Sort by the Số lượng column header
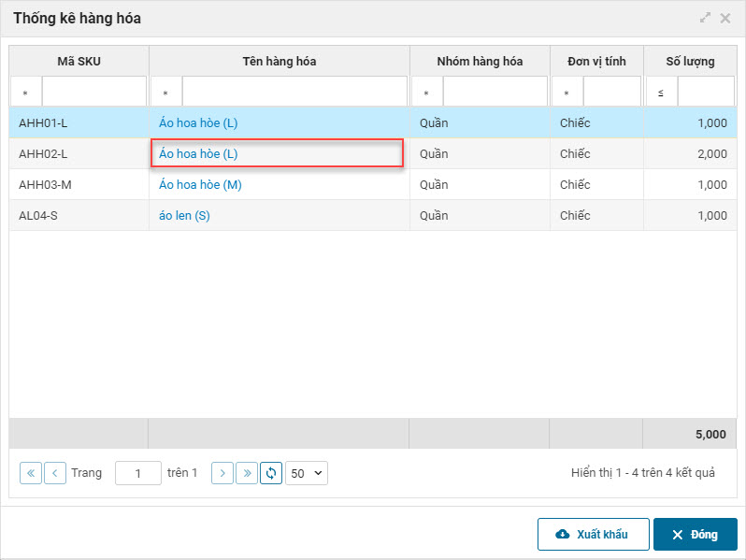 (x=690, y=62)
